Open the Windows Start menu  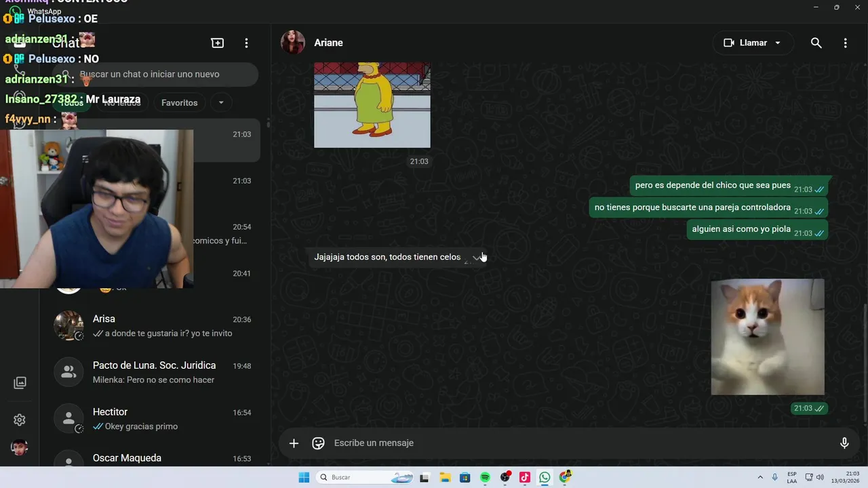pyautogui.click(x=304, y=477)
